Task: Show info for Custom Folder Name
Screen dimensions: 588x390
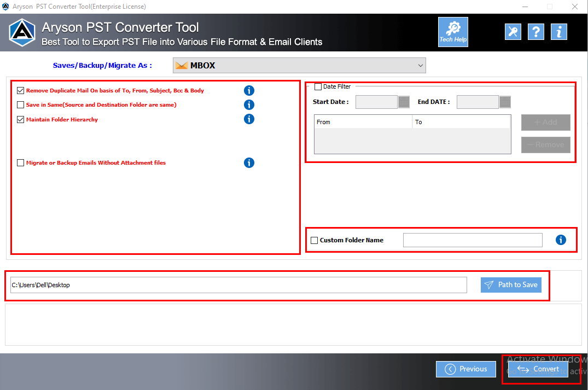Action: point(561,240)
